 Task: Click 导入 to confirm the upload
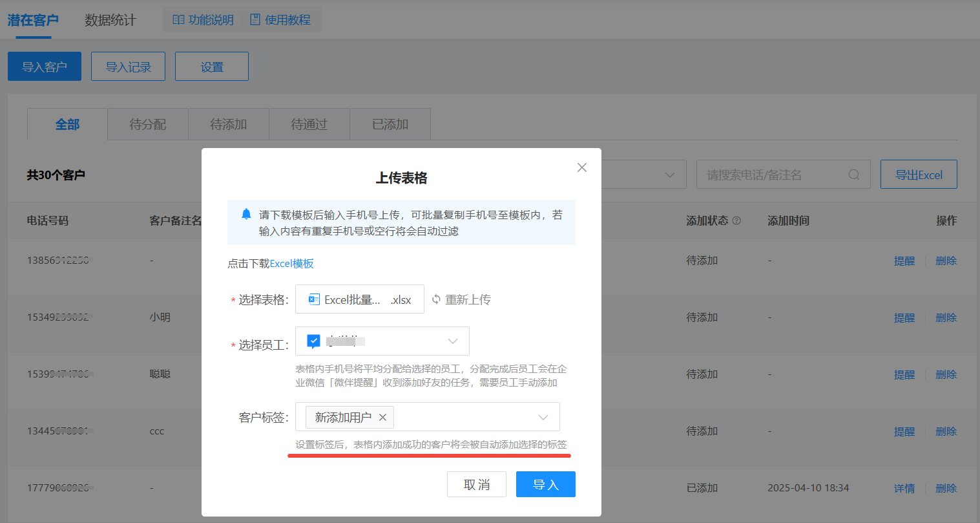tap(546, 484)
